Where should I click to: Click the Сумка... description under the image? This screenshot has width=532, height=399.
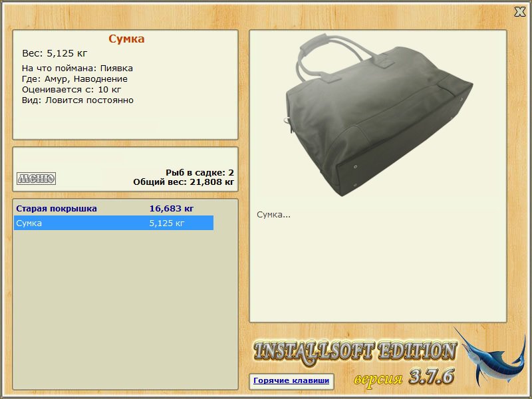273,215
